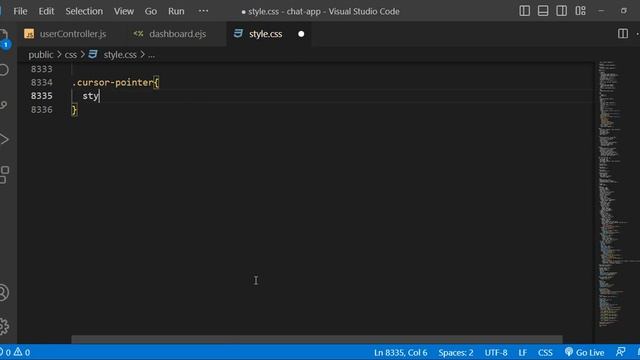Open the Search view in the activity bar
This screenshot has height=360, width=640.
[4, 70]
